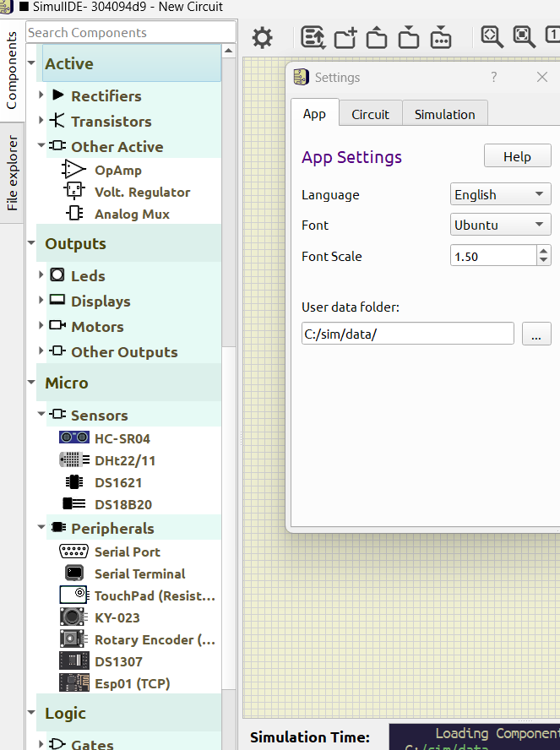
Task: Select the OpAmp component
Action: [117, 171]
